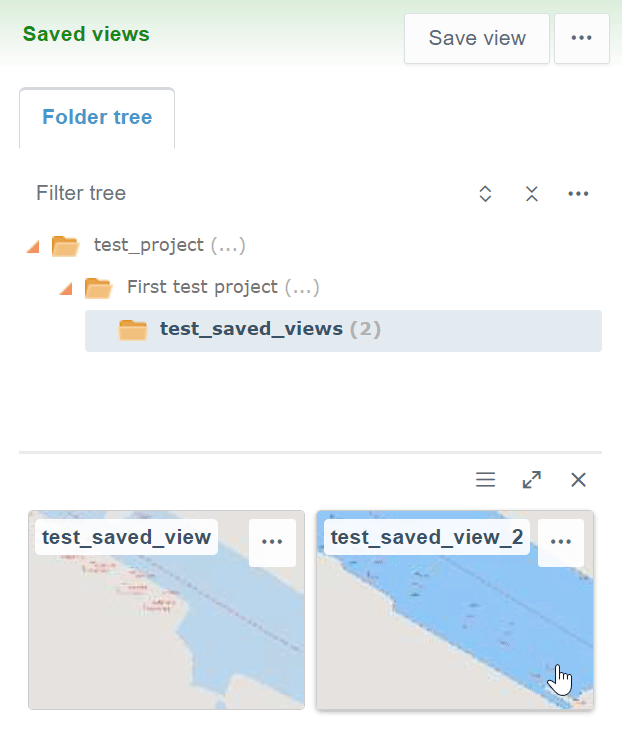Click the Filter tree input field

(240, 193)
